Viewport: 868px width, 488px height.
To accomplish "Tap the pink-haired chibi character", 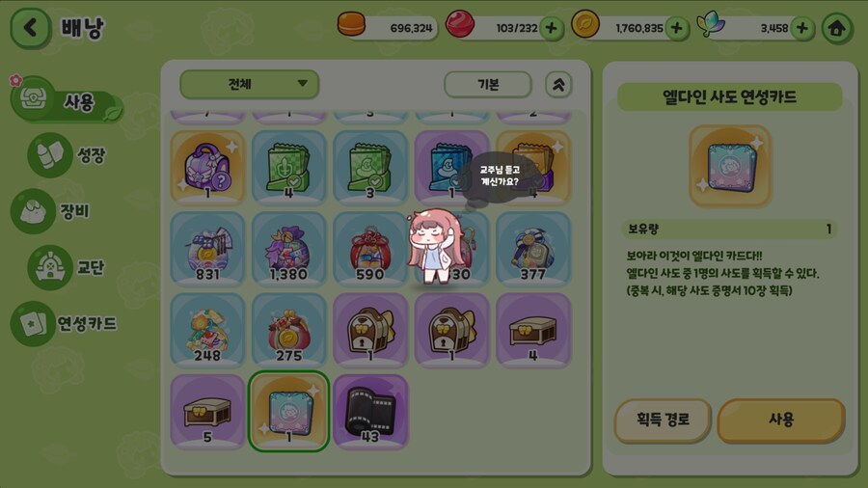I will pos(435,246).
